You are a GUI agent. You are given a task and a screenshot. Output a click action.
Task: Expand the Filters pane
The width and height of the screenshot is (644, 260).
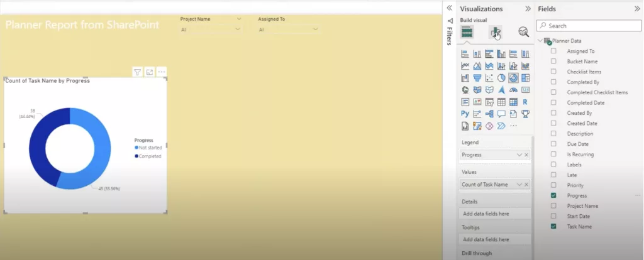pyautogui.click(x=449, y=8)
